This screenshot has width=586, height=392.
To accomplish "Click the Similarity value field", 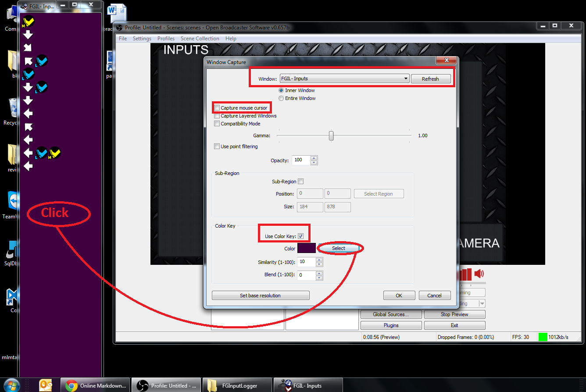I will [307, 262].
